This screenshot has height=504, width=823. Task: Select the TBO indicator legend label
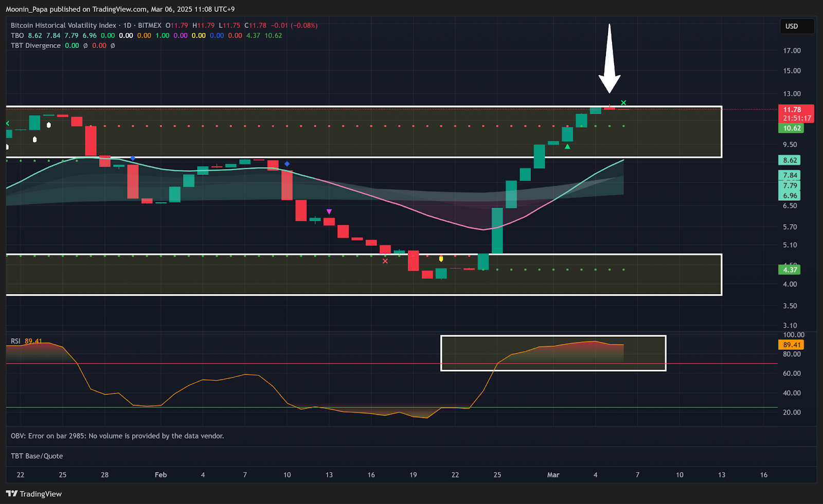[x=17, y=35]
